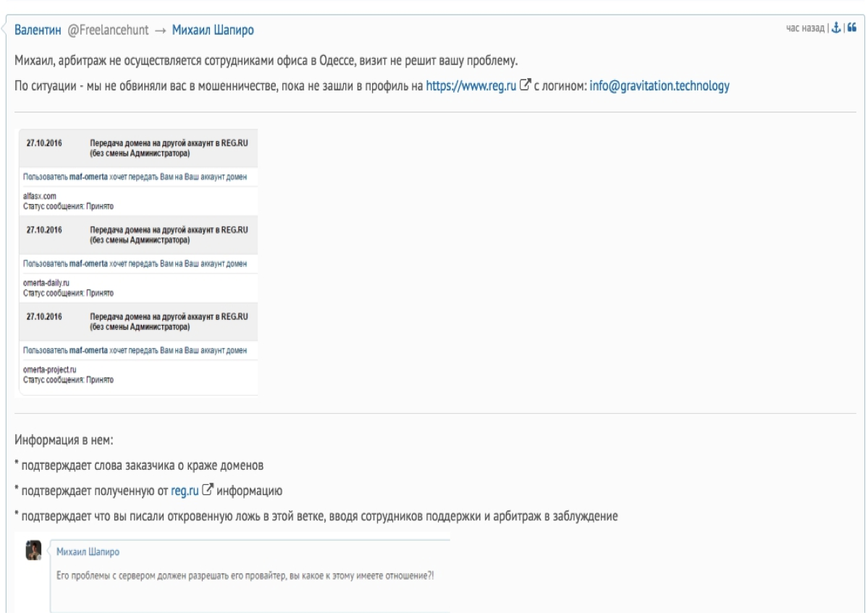Click Михаил Шапиро's avatar in quoted comment

[x=33, y=551]
